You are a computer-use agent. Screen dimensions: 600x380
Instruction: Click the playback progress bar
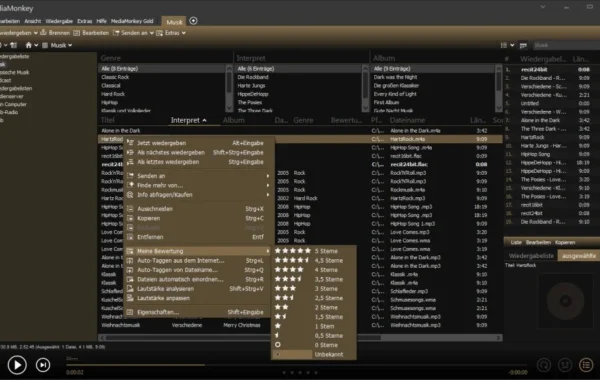tap(295, 365)
